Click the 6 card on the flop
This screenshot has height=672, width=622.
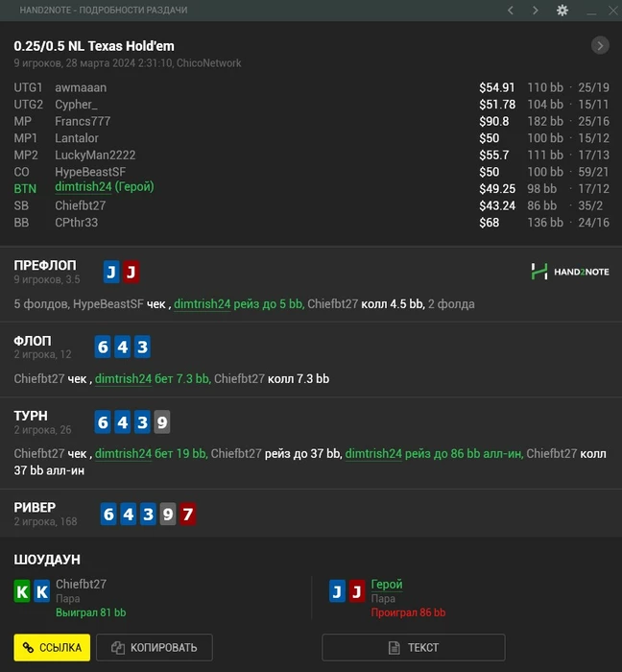pyautogui.click(x=103, y=347)
